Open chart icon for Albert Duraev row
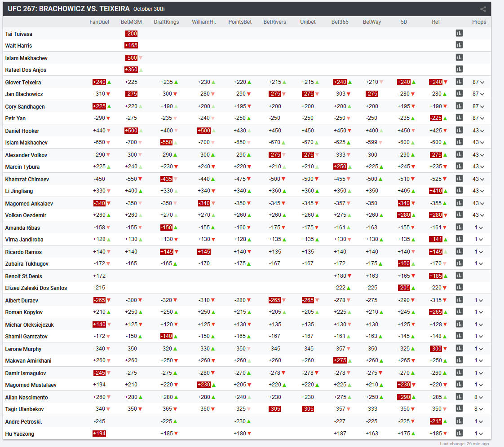 460,300
